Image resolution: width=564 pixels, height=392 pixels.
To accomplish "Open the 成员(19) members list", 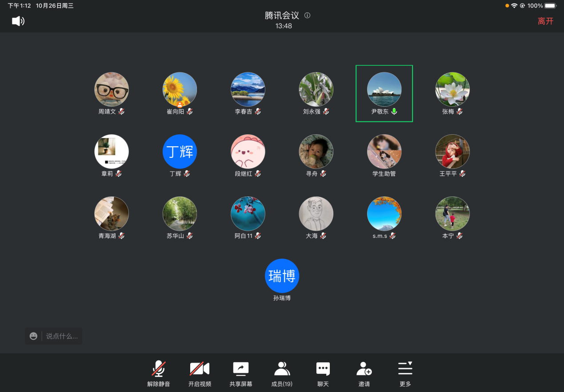I will point(282,374).
